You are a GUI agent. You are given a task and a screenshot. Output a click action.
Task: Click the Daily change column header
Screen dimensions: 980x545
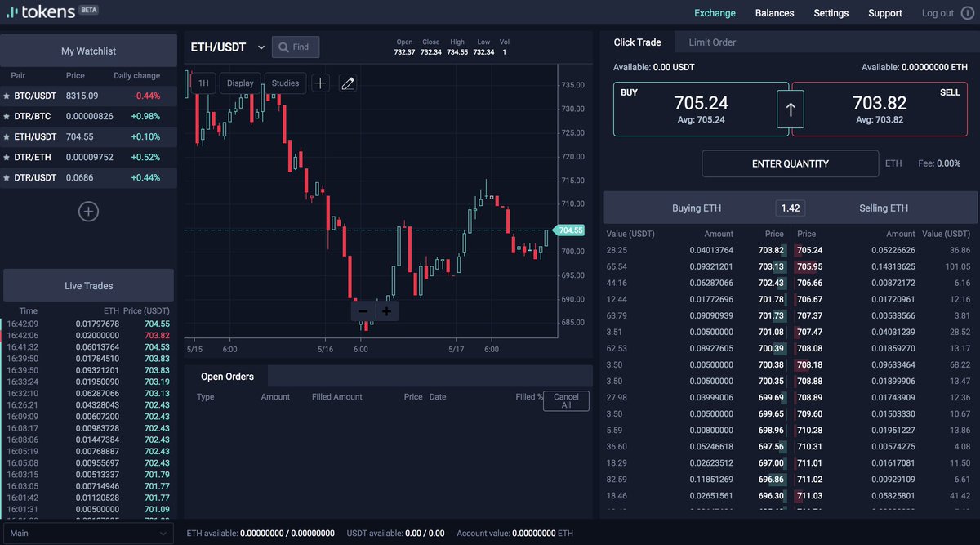pyautogui.click(x=136, y=76)
